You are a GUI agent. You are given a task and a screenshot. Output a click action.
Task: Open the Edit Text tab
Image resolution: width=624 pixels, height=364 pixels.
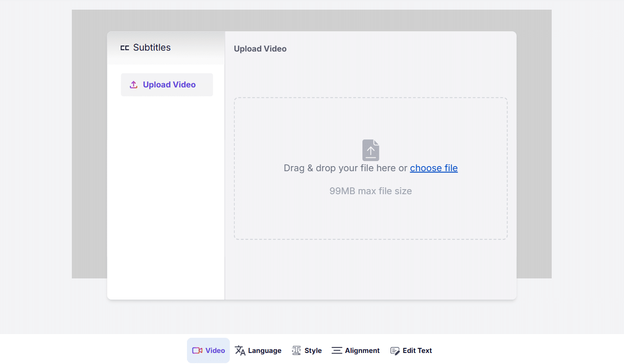click(417, 351)
